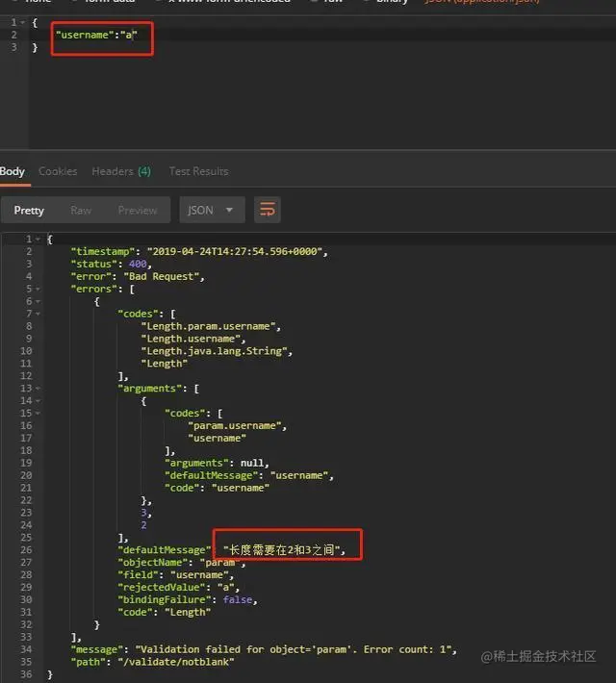Viewport: 616px width, 683px height.
Task: Collapse response root object at line 1 arrow
Action: 38,240
